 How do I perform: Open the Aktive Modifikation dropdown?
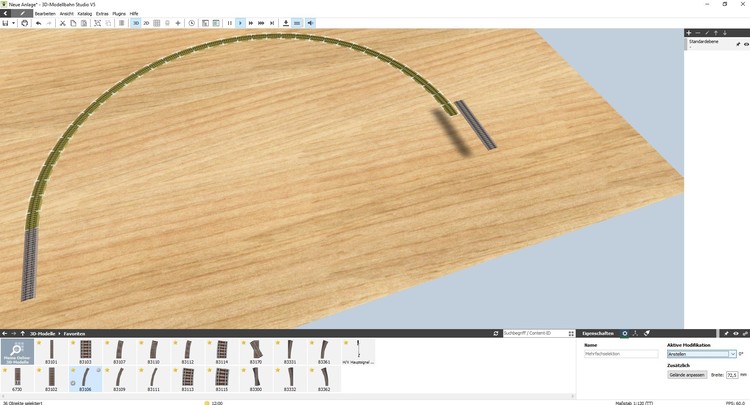tap(701, 354)
